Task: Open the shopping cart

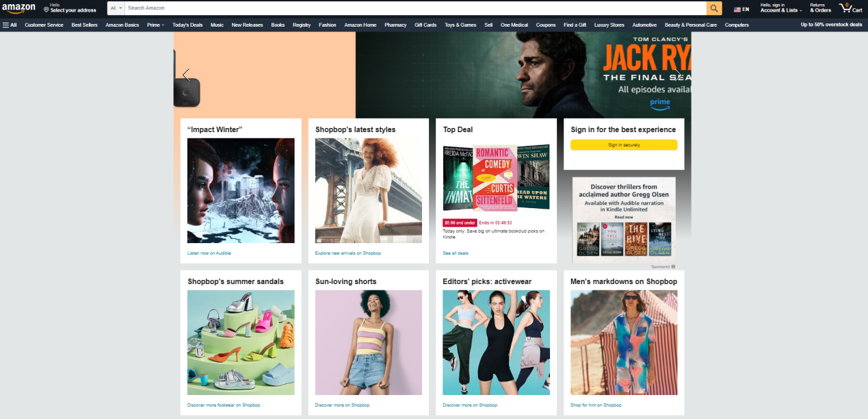Action: click(850, 8)
